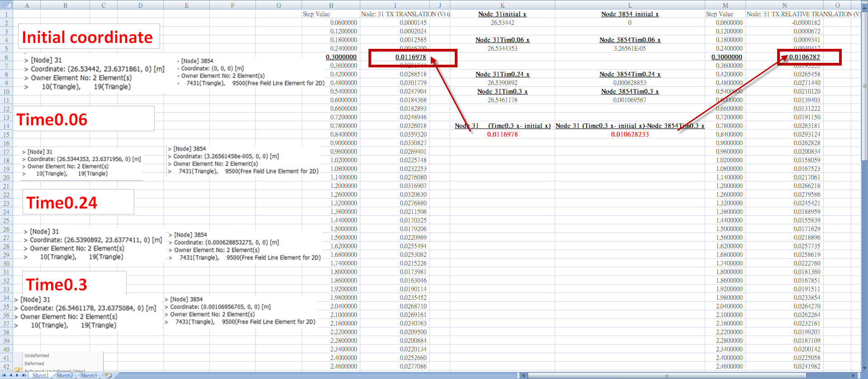868x379 pixels.
Task: Switch to the Sheet2 tab
Action: pos(64,375)
